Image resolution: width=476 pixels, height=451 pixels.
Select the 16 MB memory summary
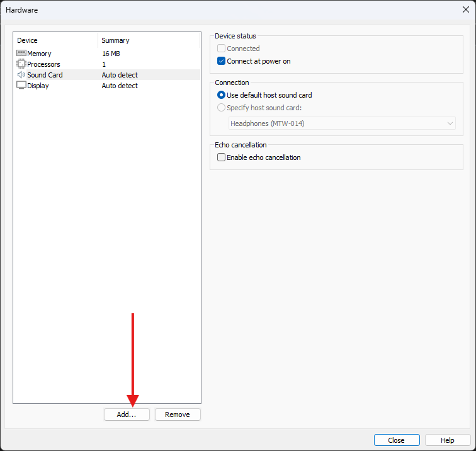[x=111, y=54]
